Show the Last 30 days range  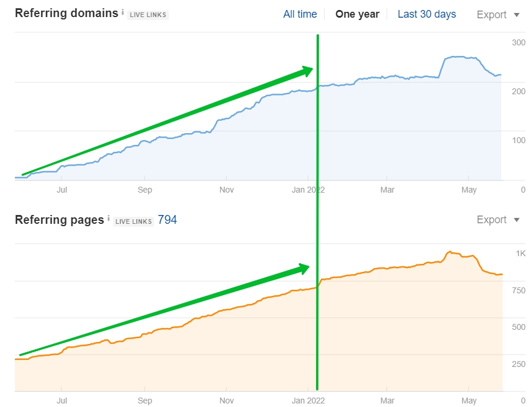[x=427, y=14]
